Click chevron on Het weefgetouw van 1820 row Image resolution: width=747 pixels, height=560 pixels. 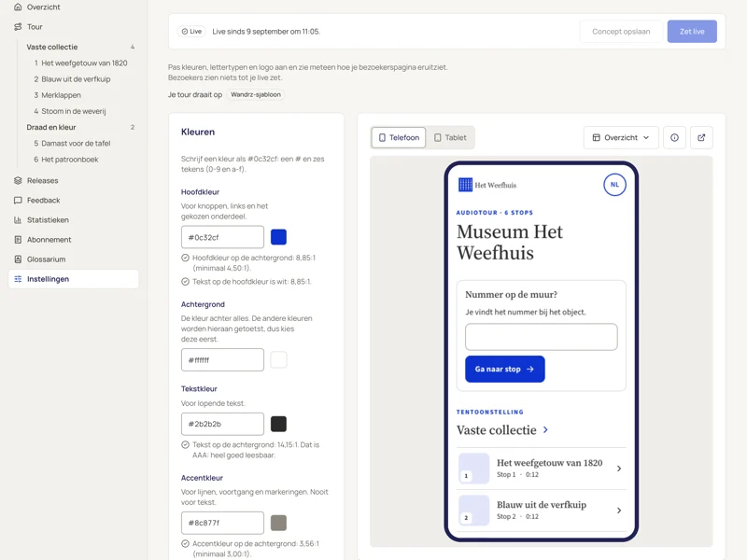click(619, 469)
